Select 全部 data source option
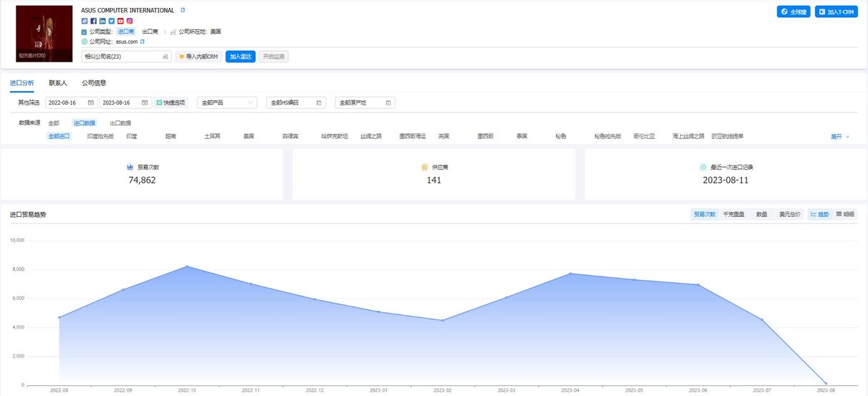The height and width of the screenshot is (396, 868). tap(54, 123)
